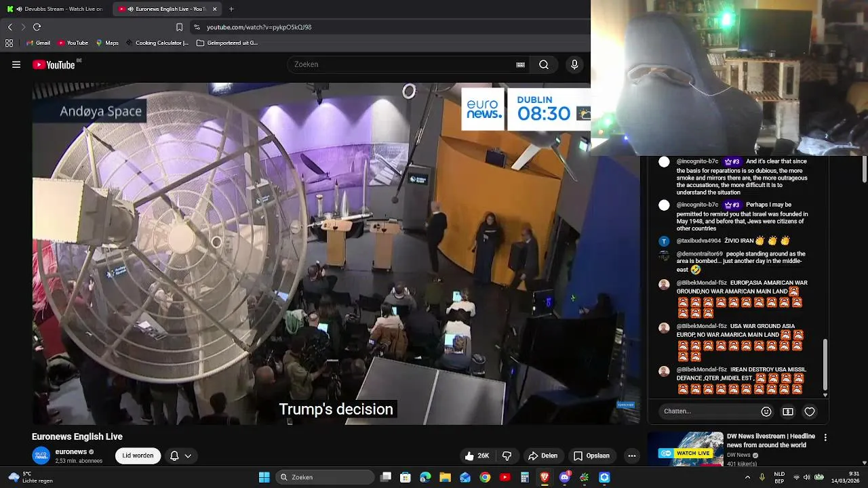
Task: Open the YouTube bookmark
Action: [73, 43]
